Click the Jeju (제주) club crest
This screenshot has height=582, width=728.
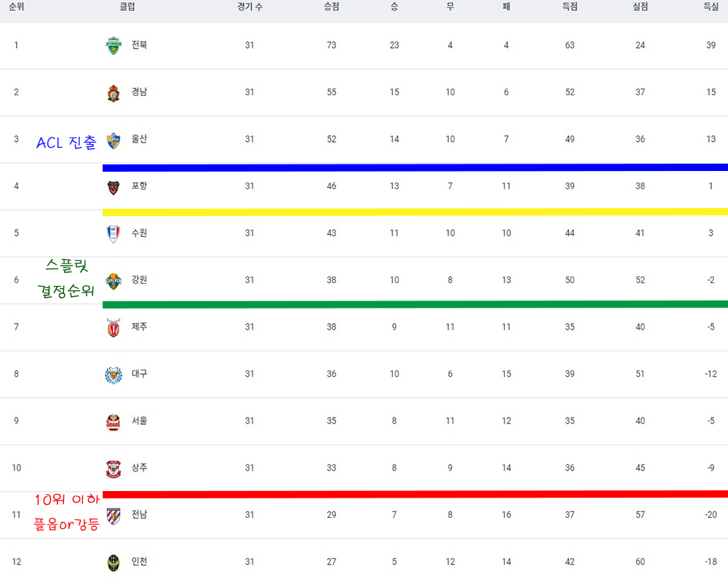(x=114, y=327)
